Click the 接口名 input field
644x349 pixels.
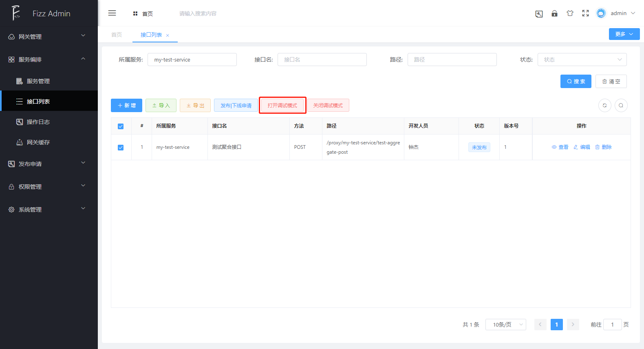(322, 60)
